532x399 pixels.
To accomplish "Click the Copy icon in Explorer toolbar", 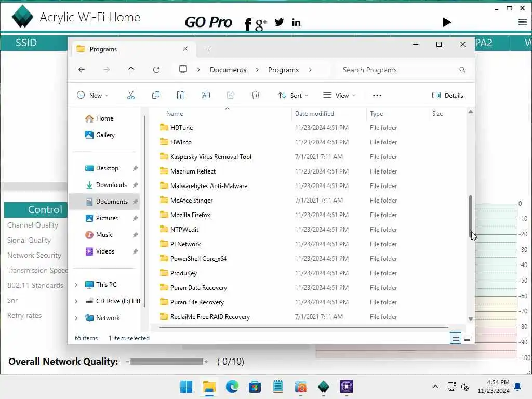I will point(156,96).
